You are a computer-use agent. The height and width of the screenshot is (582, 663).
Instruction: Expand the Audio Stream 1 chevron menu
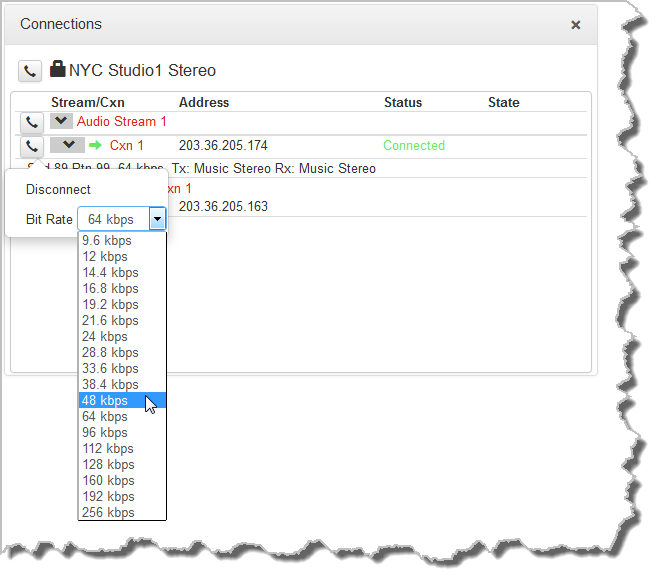click(x=61, y=121)
